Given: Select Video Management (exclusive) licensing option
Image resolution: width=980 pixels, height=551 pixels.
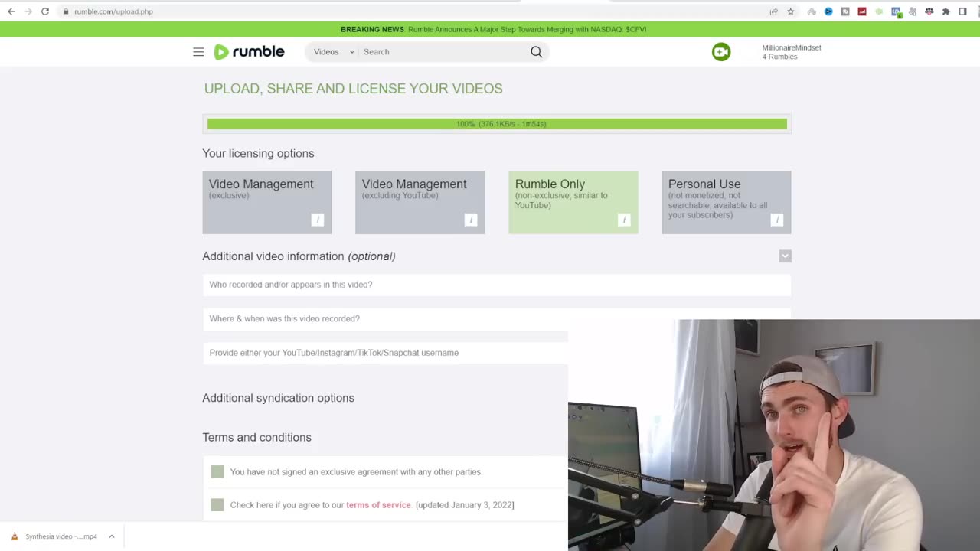Looking at the screenshot, I should tap(267, 203).
